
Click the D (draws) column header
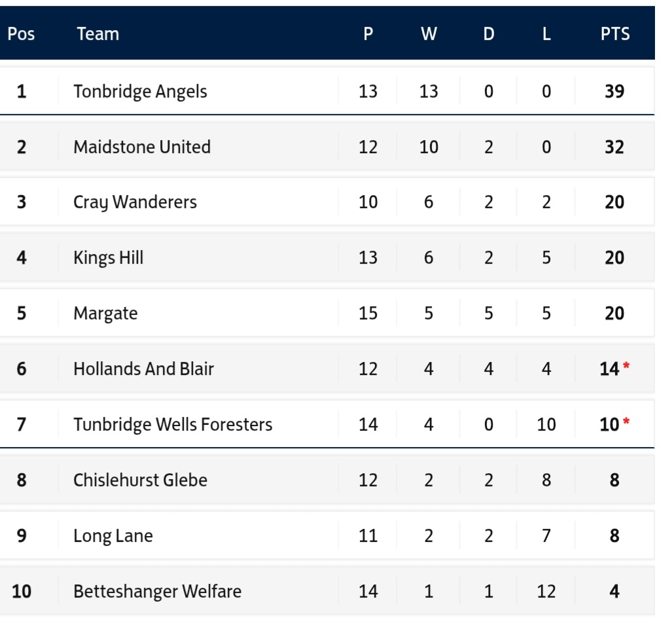tap(489, 34)
